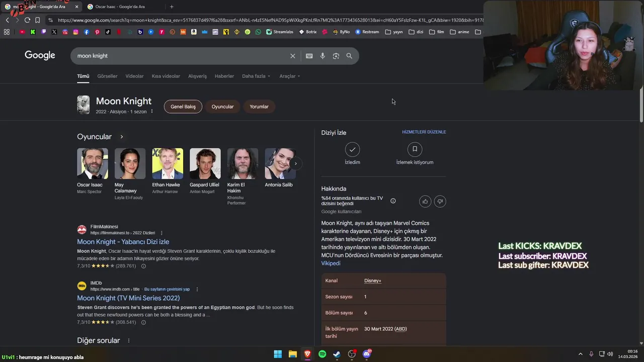The width and height of the screenshot is (644, 362).
Task: Expand the Oyuncular section arrow
Action: 121,137
